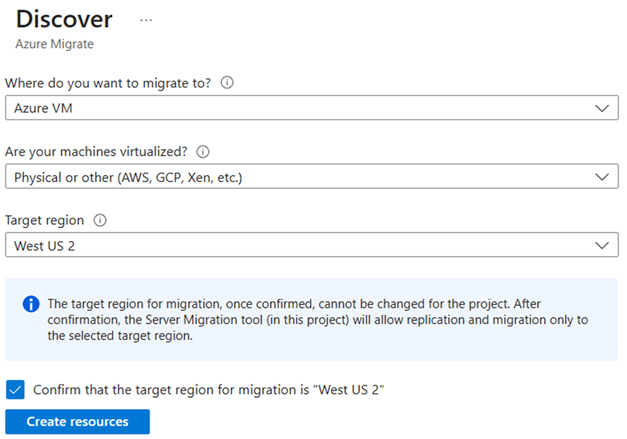This screenshot has width=627, height=439.
Task: Expand chevron on Physical or other dropdown
Action: tap(600, 177)
